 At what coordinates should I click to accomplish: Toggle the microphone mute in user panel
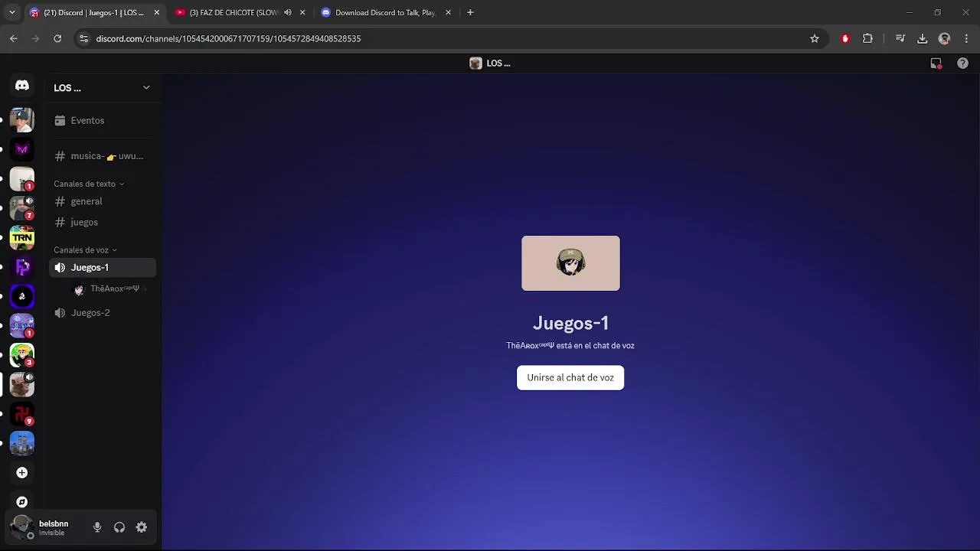click(x=97, y=527)
